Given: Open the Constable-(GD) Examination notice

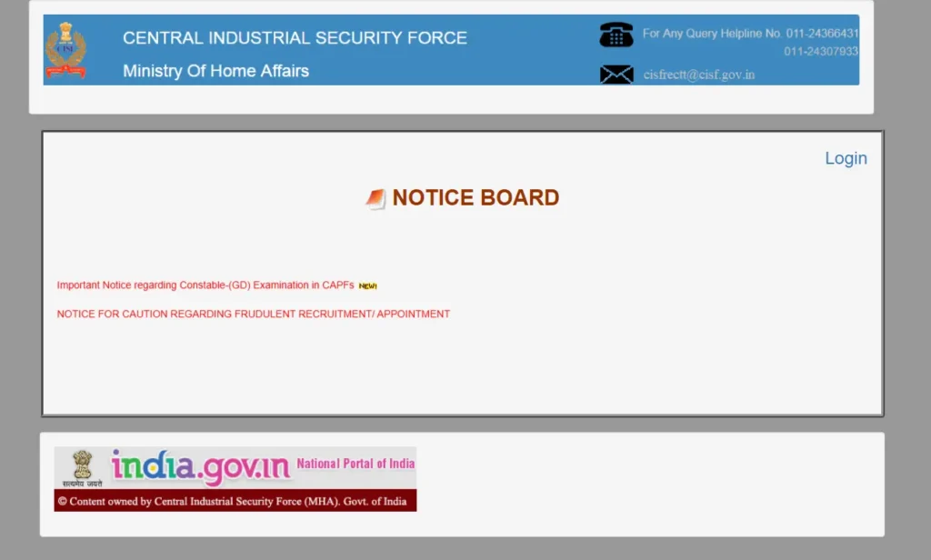Looking at the screenshot, I should click(205, 285).
